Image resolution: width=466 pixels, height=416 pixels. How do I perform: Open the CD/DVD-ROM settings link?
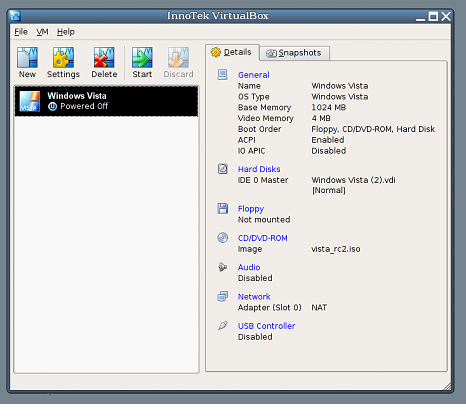click(262, 238)
